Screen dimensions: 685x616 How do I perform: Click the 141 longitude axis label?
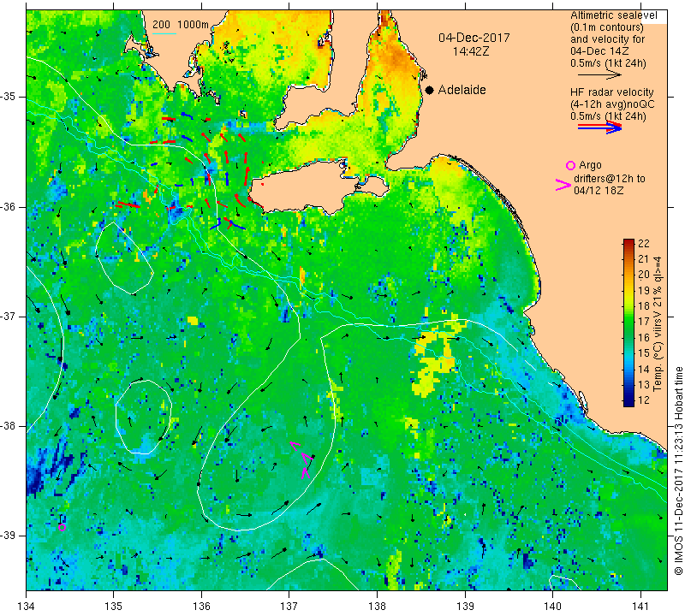pos(640,606)
